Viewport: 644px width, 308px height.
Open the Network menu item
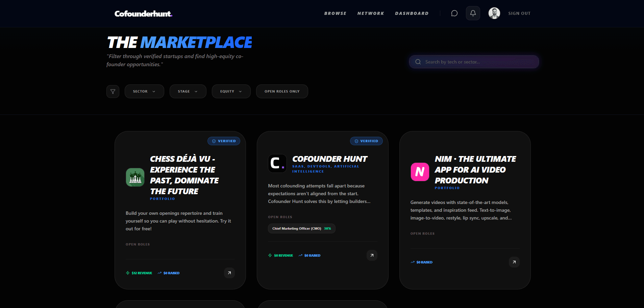[x=371, y=14]
